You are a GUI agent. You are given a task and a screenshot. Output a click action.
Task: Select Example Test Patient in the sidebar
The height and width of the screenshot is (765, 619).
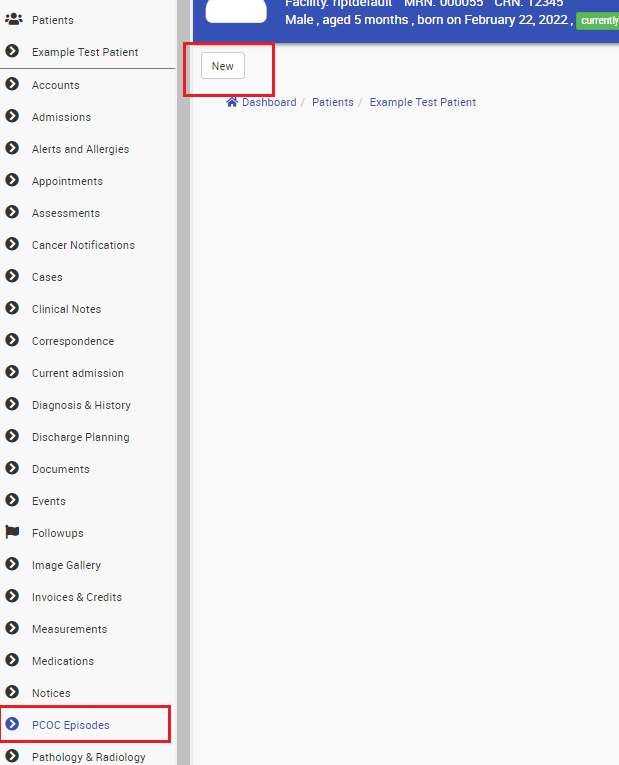pos(85,52)
